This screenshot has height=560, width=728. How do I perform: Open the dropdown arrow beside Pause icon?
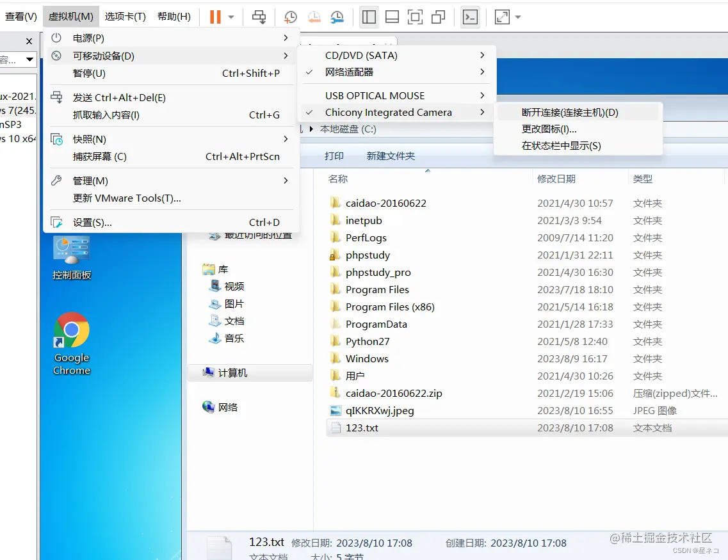[x=231, y=17]
